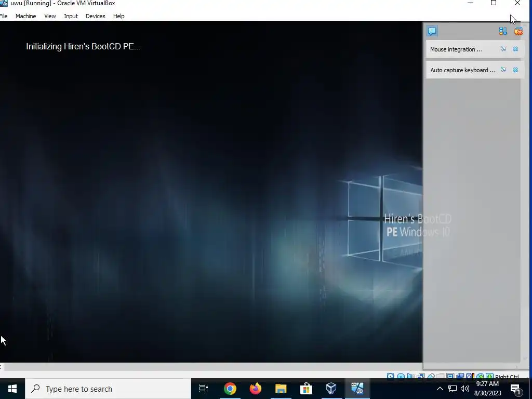The height and width of the screenshot is (399, 532).
Task: Click the keyboard capture green arrow icon
Action: [x=489, y=376]
